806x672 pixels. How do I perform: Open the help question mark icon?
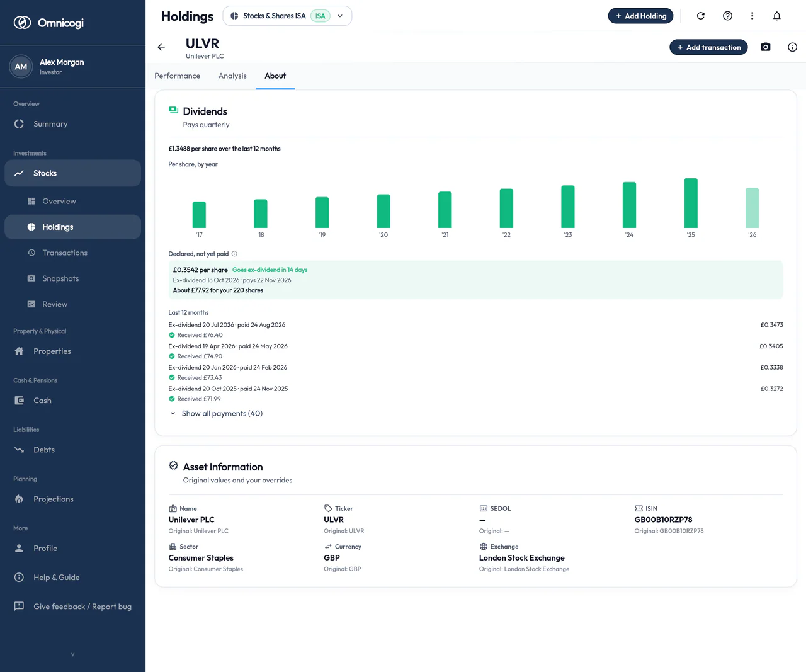pos(727,16)
